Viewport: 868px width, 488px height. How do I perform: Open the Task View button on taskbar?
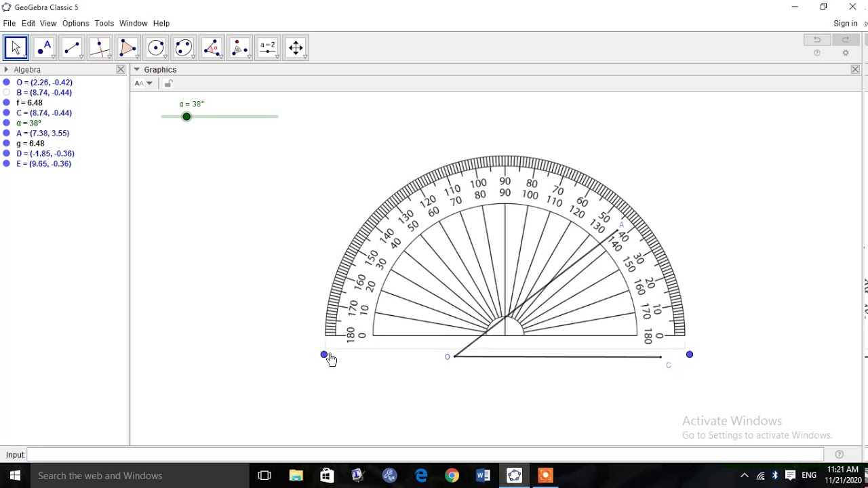(264, 475)
